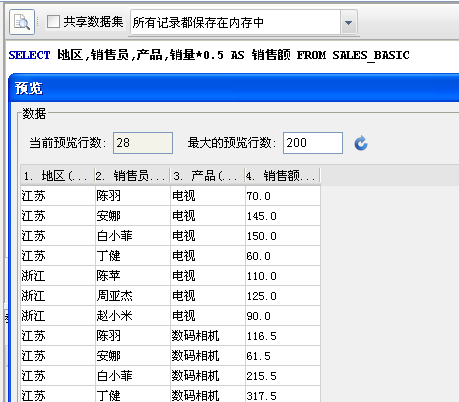Click the 145.0 sales value cell
Viewport: 459px width, 402px height.
coord(283,216)
